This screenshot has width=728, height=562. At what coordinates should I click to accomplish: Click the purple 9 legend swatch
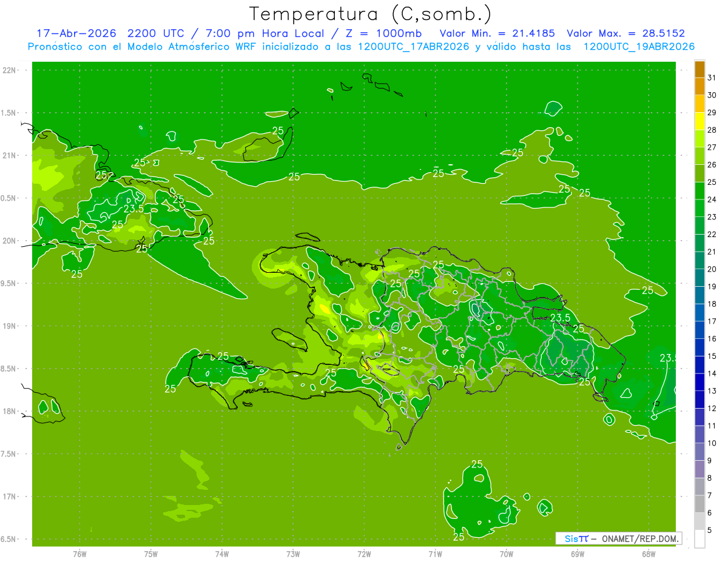pos(699,452)
